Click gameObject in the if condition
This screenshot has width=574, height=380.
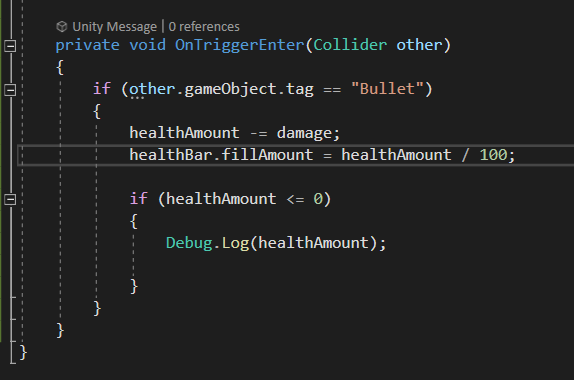click(230, 90)
